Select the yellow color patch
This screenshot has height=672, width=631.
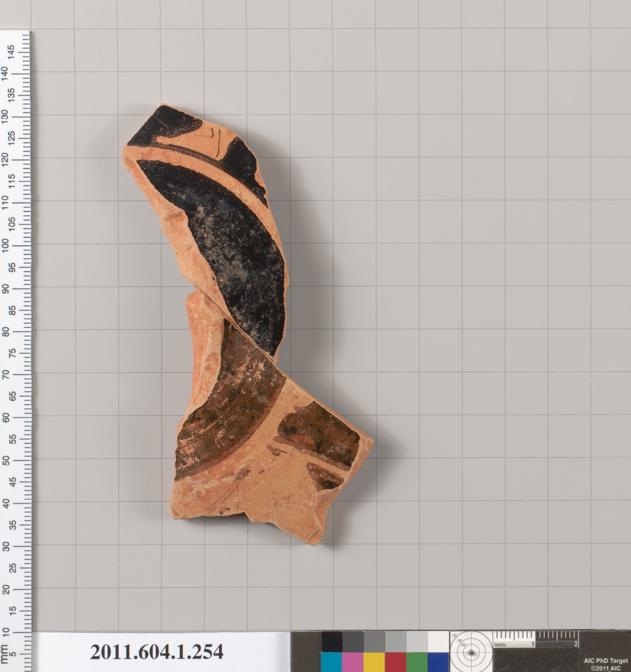374,662
